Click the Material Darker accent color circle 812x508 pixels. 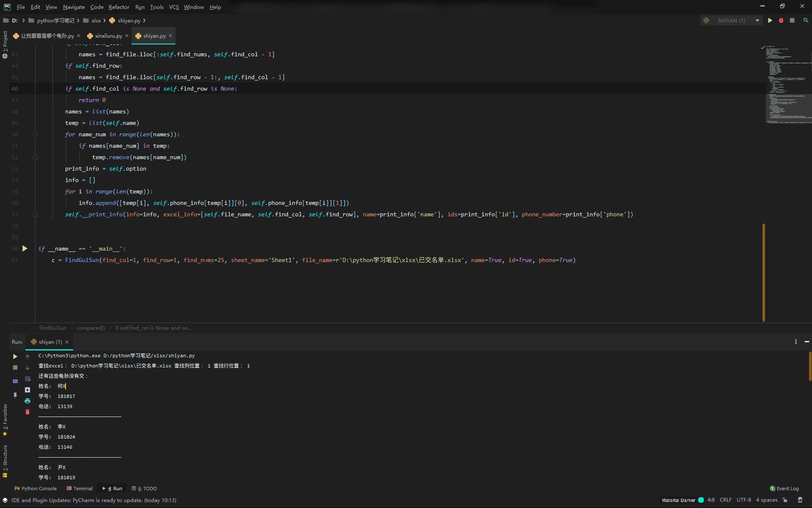[701, 500]
